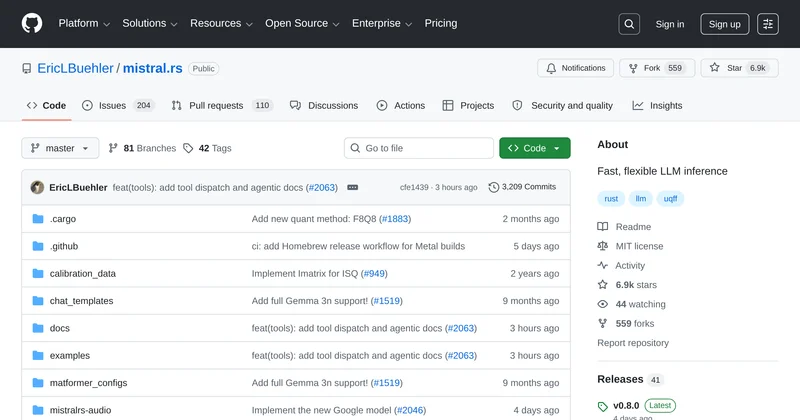Click the .cargo folder icon
Screen dimensions: 800x420
(38, 219)
